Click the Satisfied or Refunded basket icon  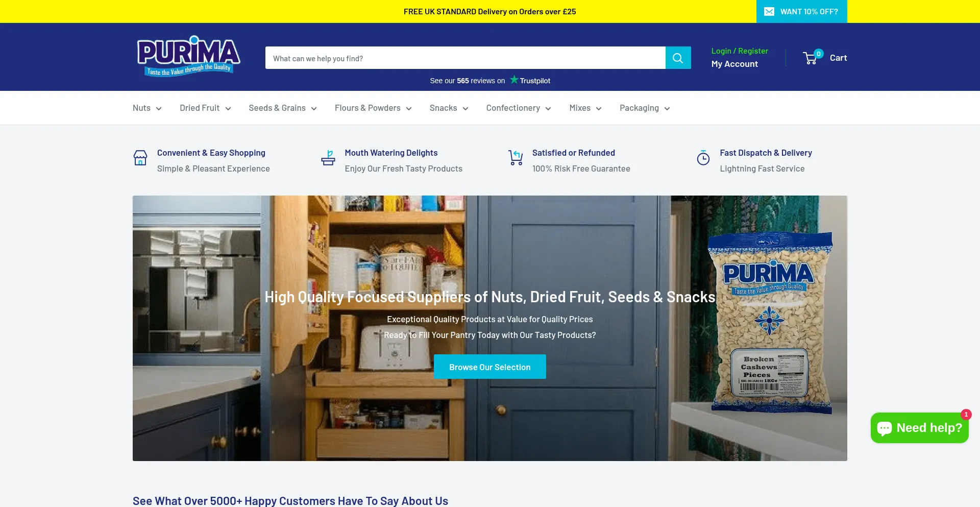516,158
